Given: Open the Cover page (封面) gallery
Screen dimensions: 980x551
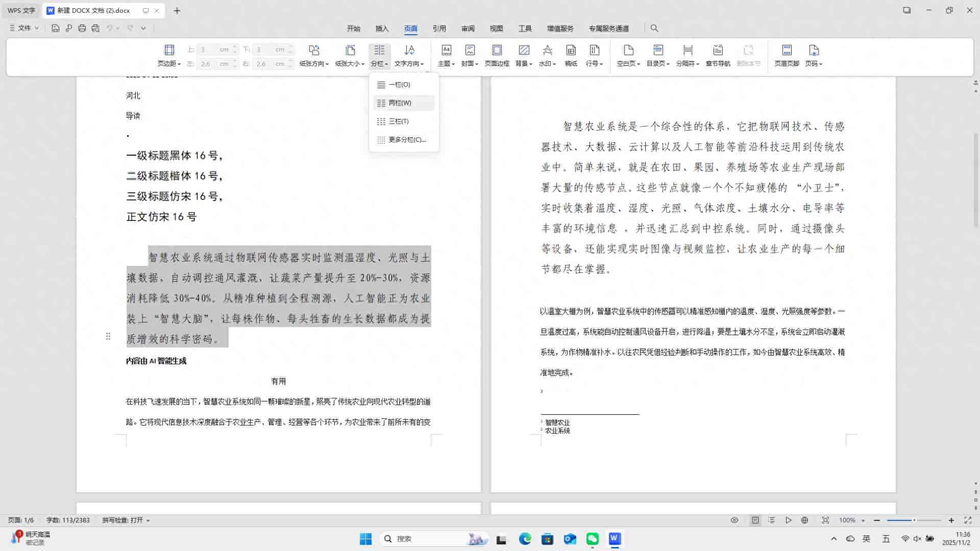Looking at the screenshot, I should point(470,56).
